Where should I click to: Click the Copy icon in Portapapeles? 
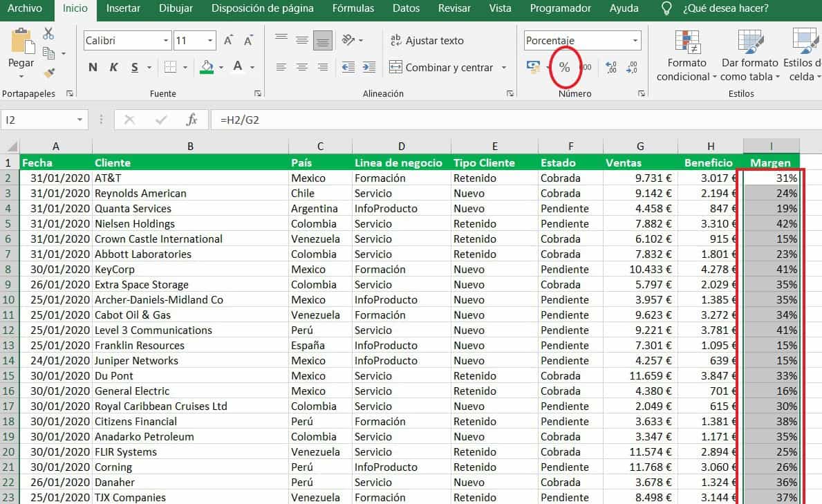point(49,53)
